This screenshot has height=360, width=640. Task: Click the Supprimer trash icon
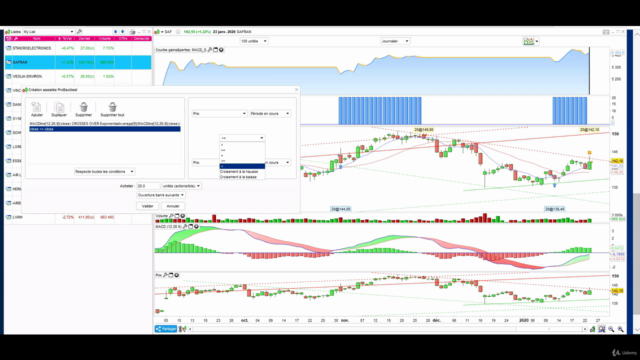coord(83,107)
